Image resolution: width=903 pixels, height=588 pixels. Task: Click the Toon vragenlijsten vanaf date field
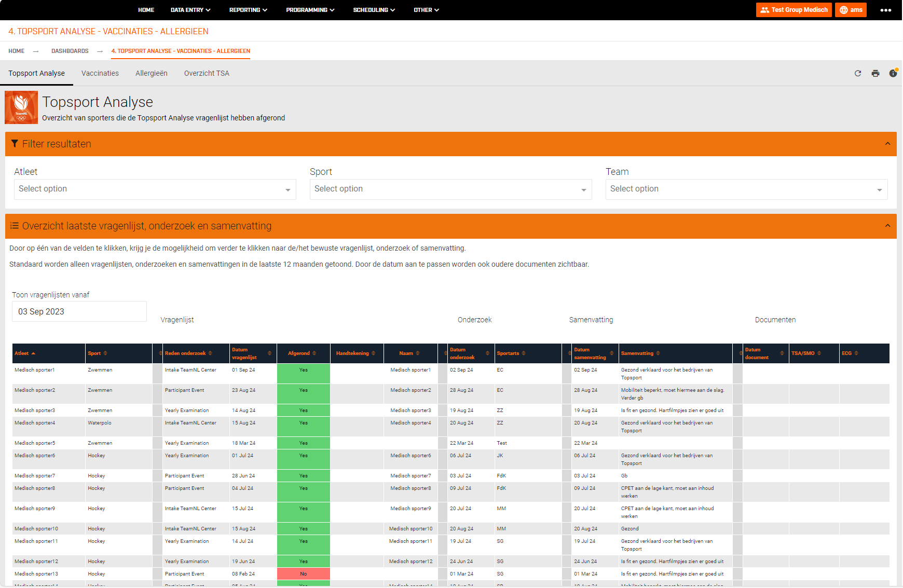coord(79,311)
